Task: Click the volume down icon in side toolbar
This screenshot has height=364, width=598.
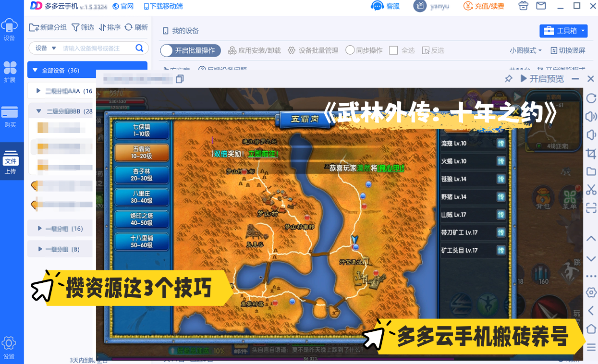Action: [x=591, y=135]
